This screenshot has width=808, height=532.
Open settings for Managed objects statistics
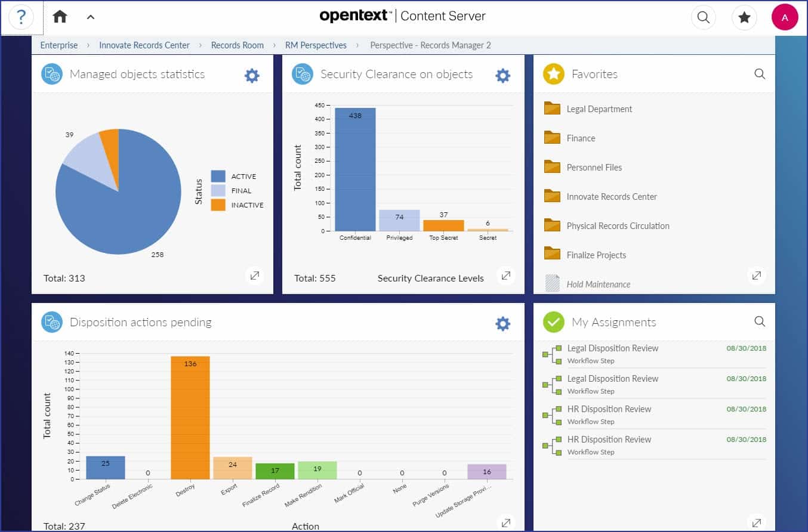click(251, 75)
